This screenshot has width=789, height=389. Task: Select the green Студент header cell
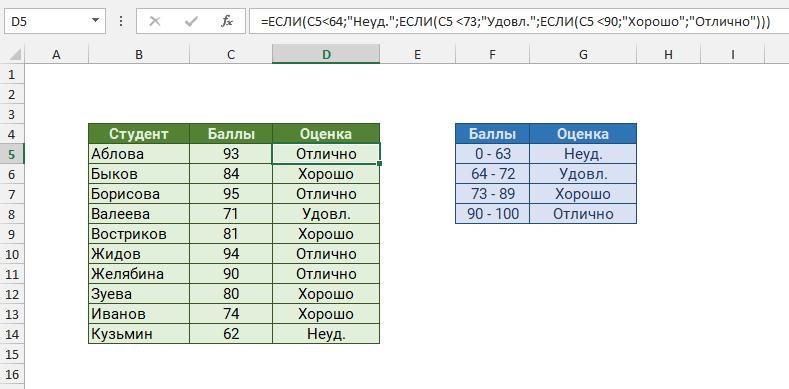pyautogui.click(x=139, y=134)
